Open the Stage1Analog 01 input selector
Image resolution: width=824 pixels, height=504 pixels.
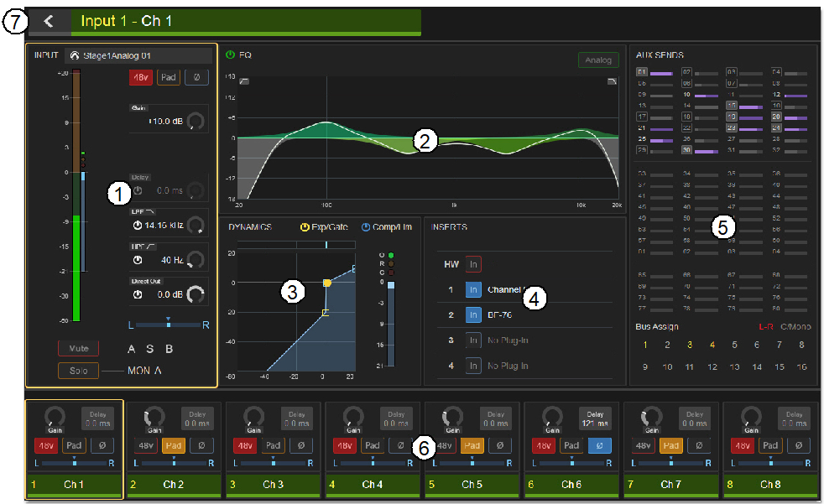[x=138, y=55]
